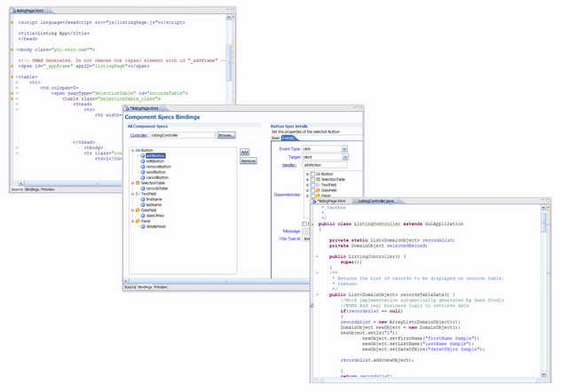Open the Preview tab in bindings editor window

click(x=161, y=287)
